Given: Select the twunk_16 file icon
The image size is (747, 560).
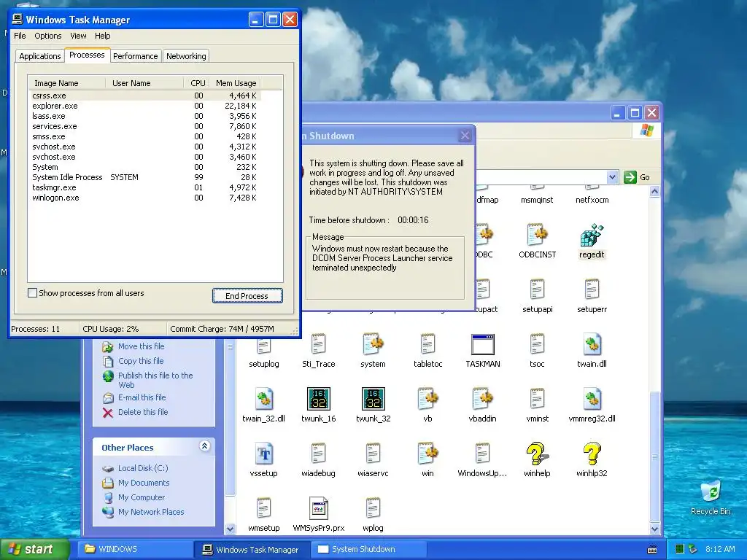Looking at the screenshot, I should (x=318, y=399).
